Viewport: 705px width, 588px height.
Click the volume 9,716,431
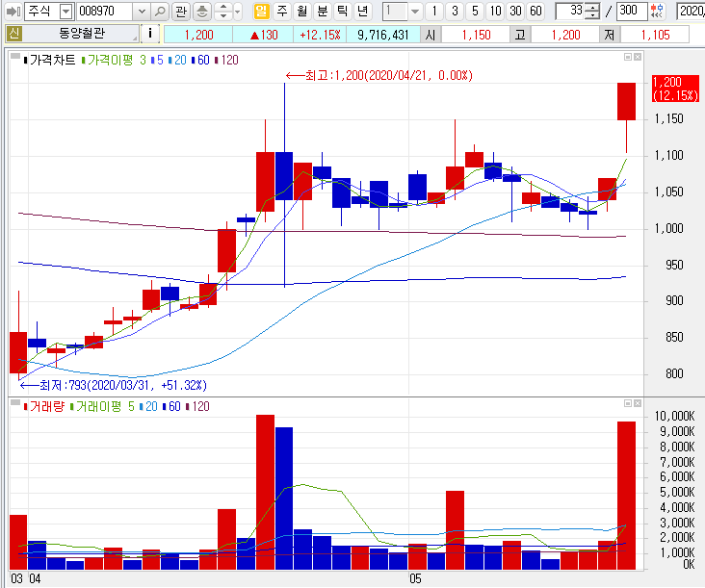point(382,35)
